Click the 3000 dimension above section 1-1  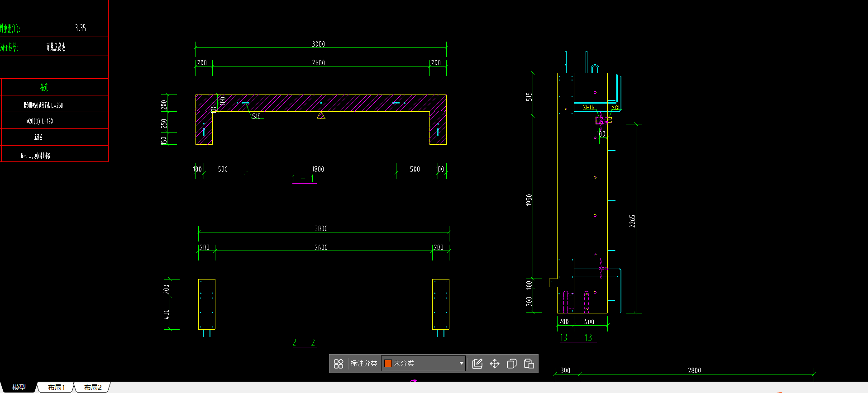pos(319,44)
